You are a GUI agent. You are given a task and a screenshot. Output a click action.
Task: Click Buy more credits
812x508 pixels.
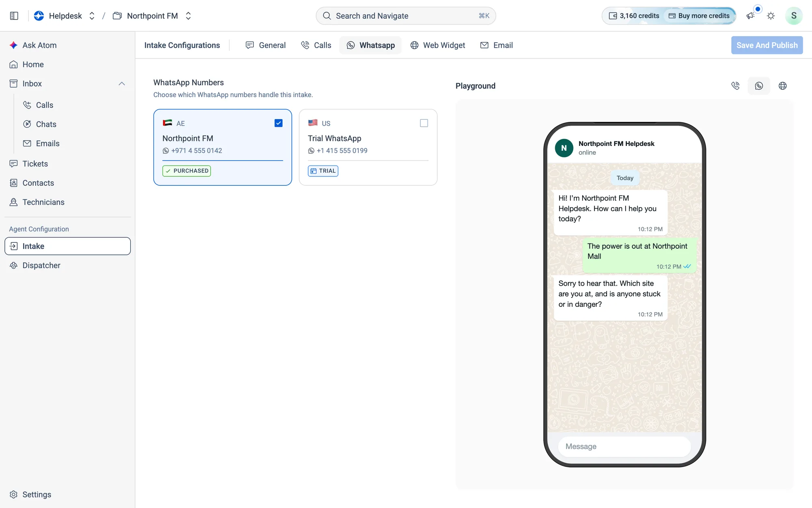[x=699, y=16]
